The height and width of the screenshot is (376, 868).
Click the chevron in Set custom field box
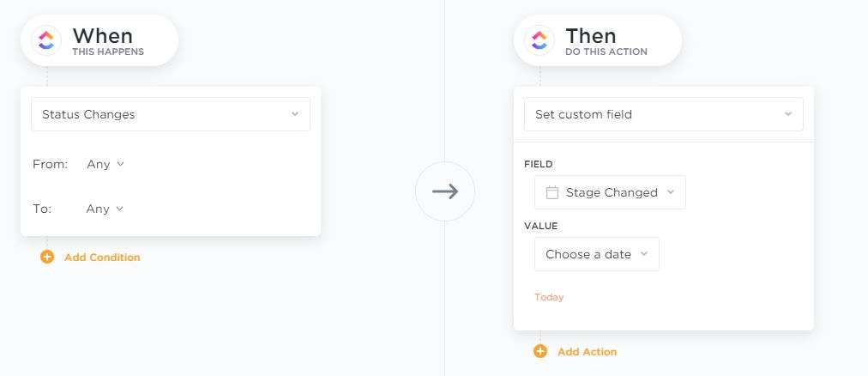(788, 114)
